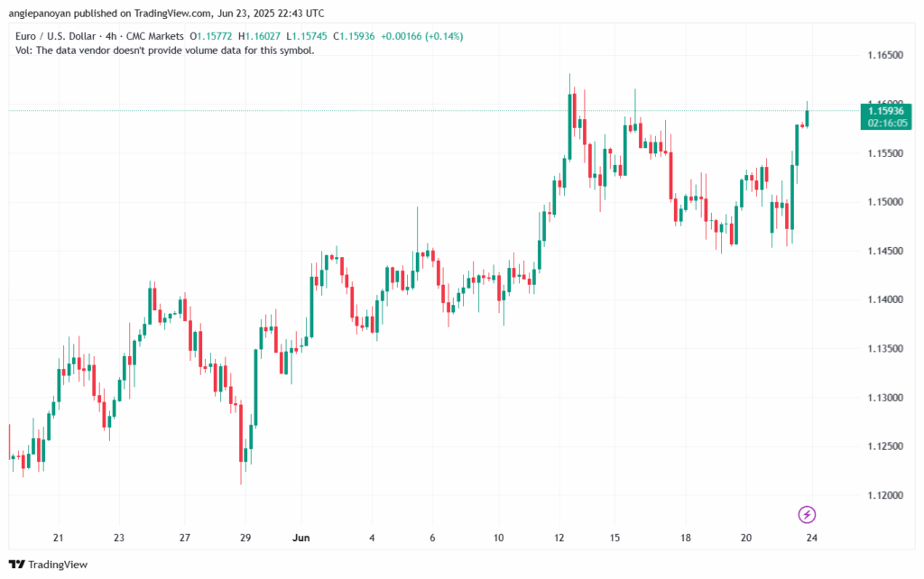Click the purple lightning bolt icon
Image resolution: width=924 pixels, height=579 pixels.
pyautogui.click(x=808, y=514)
